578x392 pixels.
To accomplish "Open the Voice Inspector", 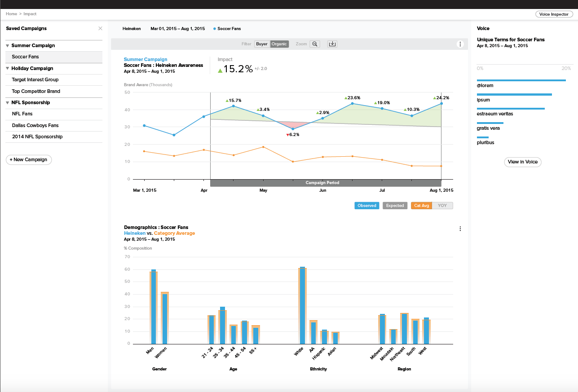I will (554, 14).
